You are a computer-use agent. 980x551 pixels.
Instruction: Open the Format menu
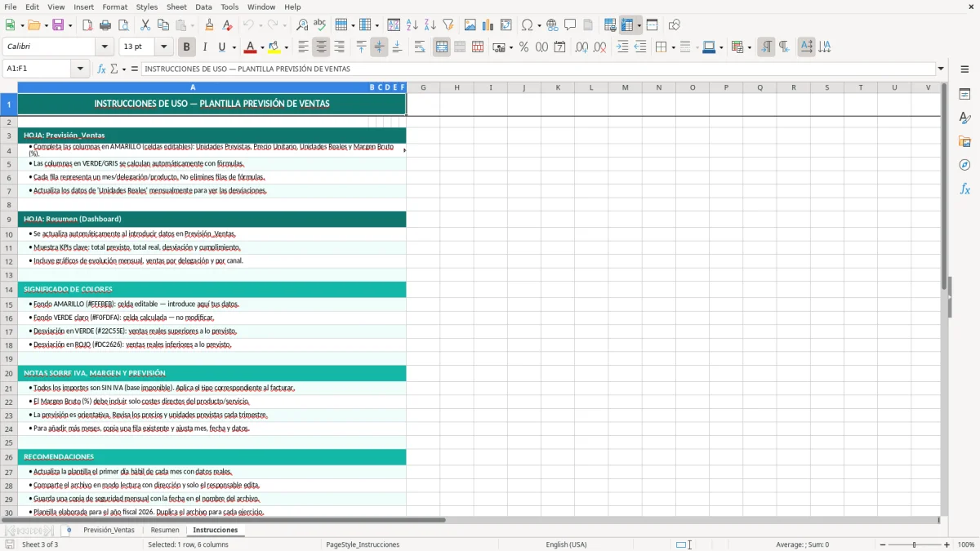(x=115, y=7)
